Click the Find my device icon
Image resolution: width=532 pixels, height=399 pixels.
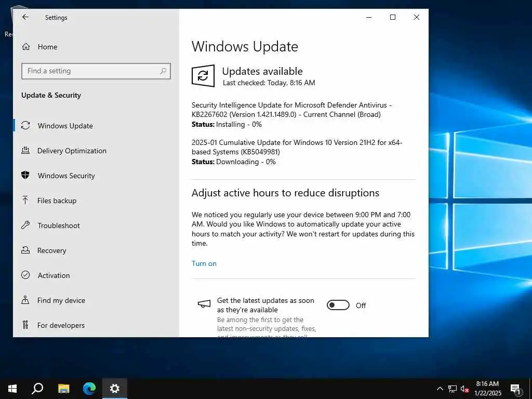[x=25, y=300]
